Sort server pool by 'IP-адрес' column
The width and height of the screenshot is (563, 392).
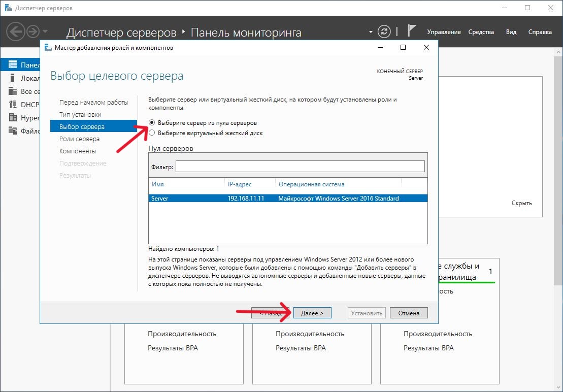coord(240,184)
